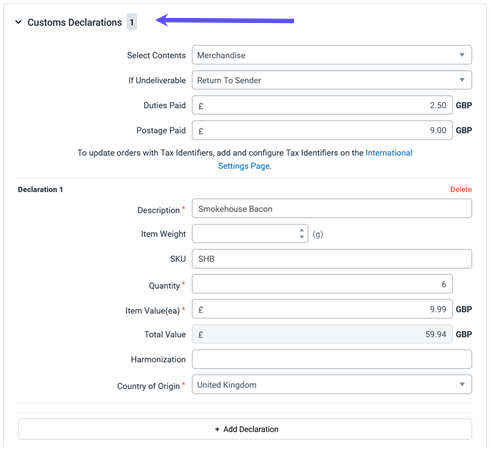Image resolution: width=492 pixels, height=450 pixels.
Task: Click the Description field with Smokehouse Bacon
Action: click(x=332, y=209)
